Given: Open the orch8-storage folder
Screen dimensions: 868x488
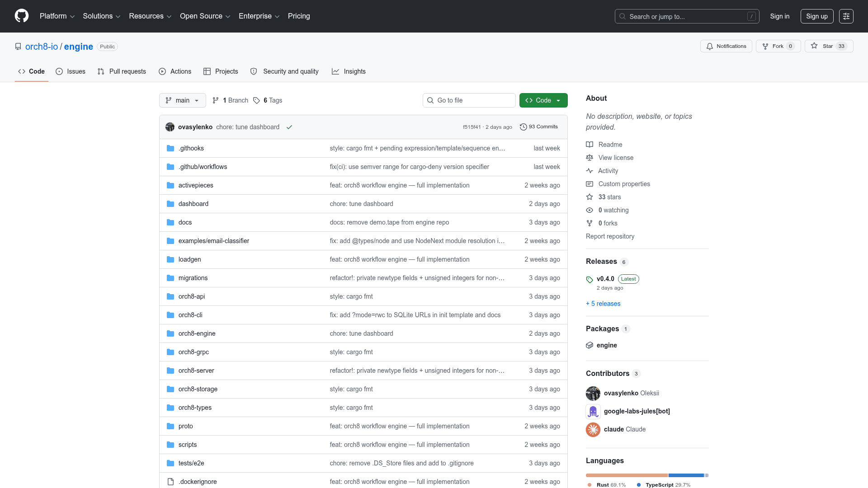Looking at the screenshot, I should click(x=198, y=389).
